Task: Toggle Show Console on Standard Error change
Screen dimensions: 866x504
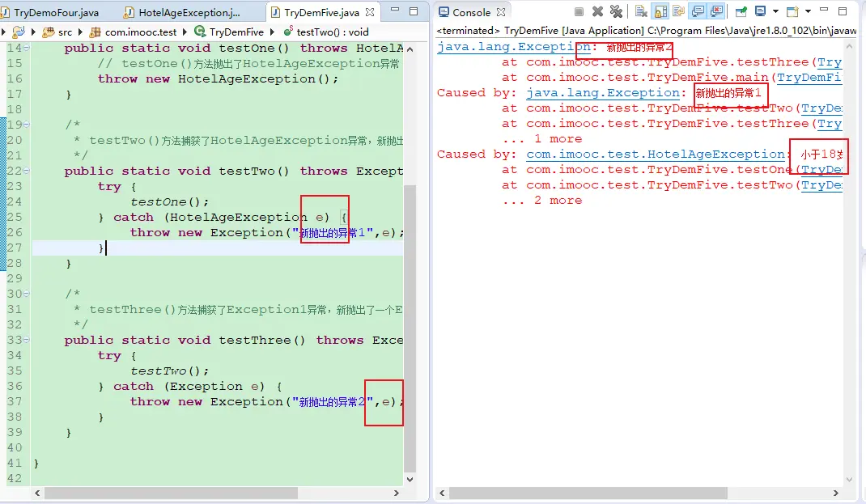Action: click(717, 12)
